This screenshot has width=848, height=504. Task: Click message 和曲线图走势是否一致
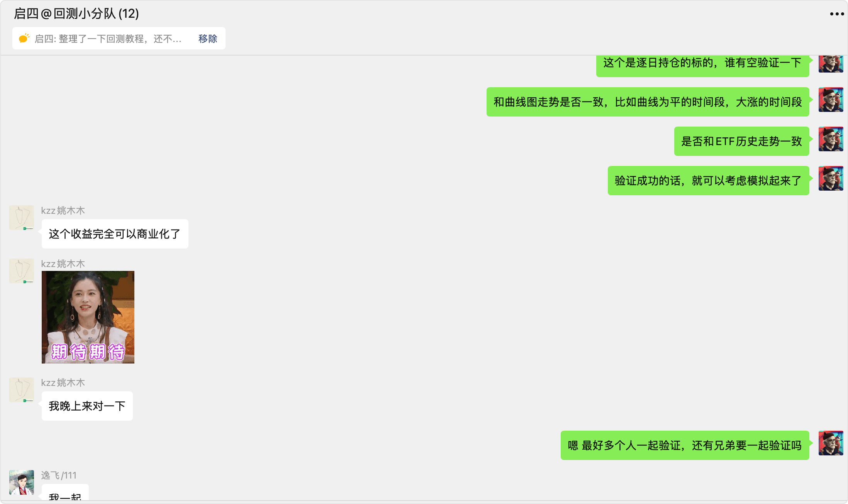[x=648, y=102]
